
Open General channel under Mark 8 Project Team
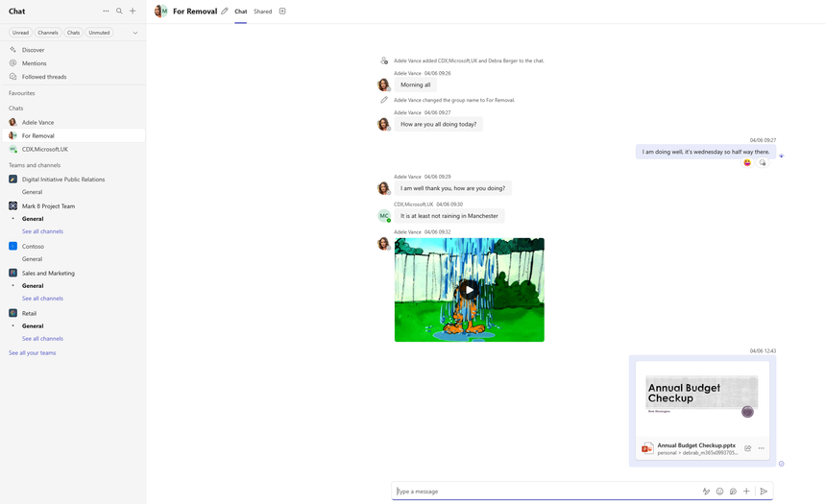33,219
